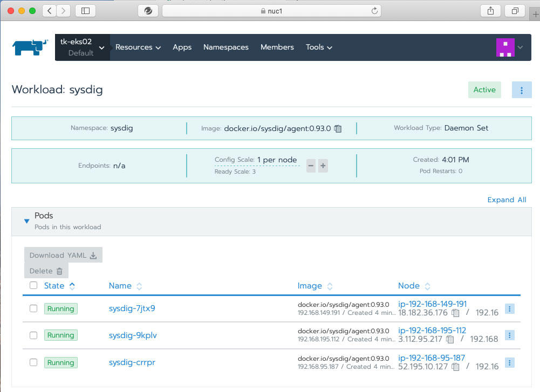Open the Tools menu
540x392 pixels.
[319, 47]
